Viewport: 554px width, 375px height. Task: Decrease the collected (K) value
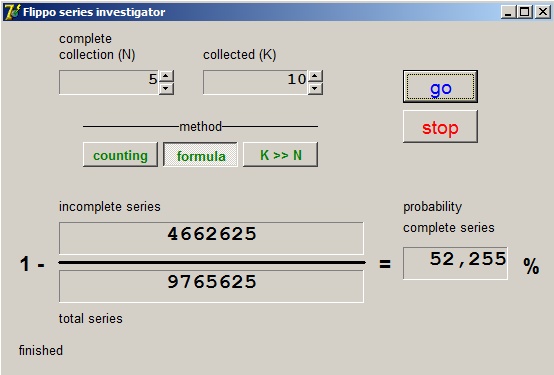pyautogui.click(x=315, y=88)
